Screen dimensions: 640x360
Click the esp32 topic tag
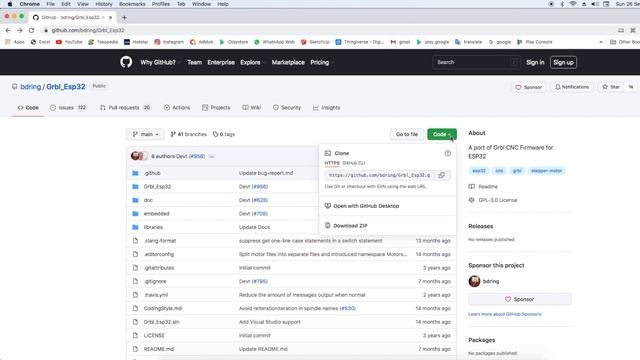[479, 171]
